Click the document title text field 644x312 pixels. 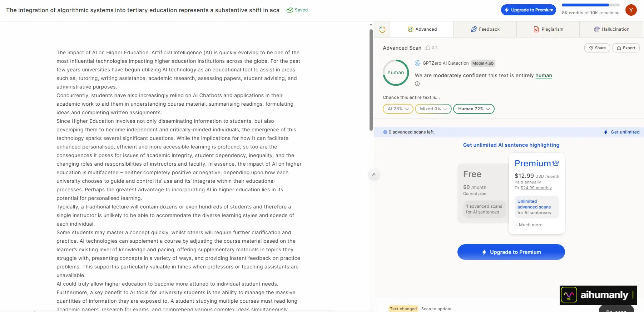[143, 10]
